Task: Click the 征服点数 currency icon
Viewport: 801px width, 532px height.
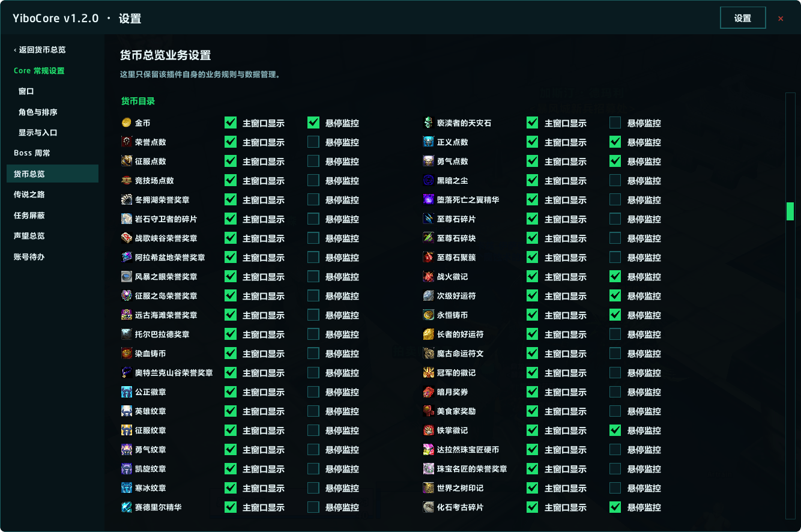Action: 127,161
